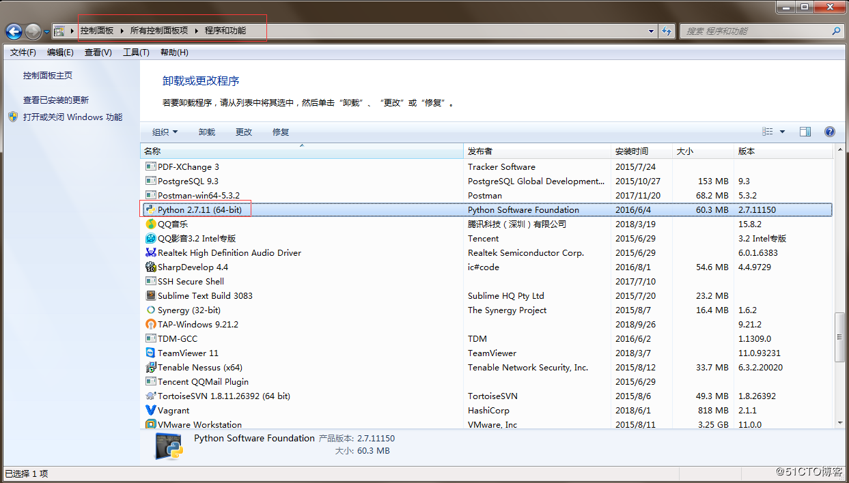849x483 pixels.
Task: Click the magnifier search icon
Action: click(837, 31)
